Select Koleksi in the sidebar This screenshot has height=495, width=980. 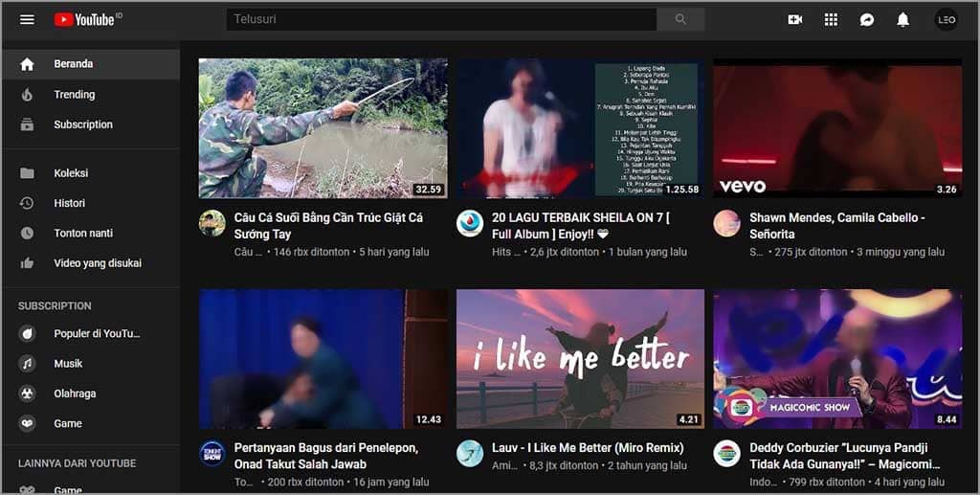91,173
